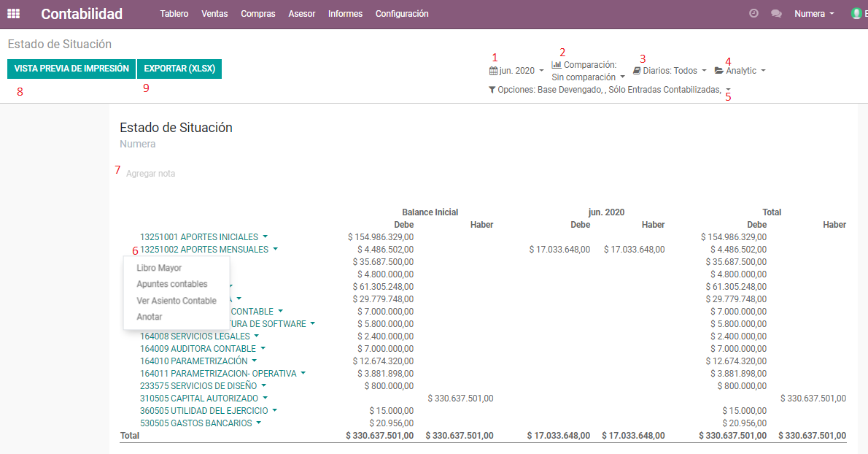This screenshot has width=868, height=454.
Task: Open the Asesor menu
Action: click(x=302, y=14)
